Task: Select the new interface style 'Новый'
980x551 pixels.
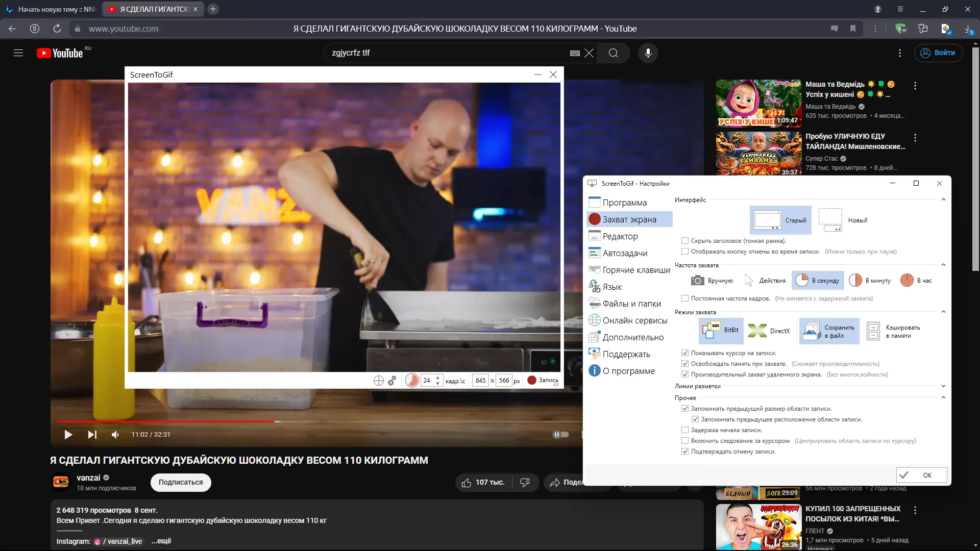Action: click(x=843, y=220)
